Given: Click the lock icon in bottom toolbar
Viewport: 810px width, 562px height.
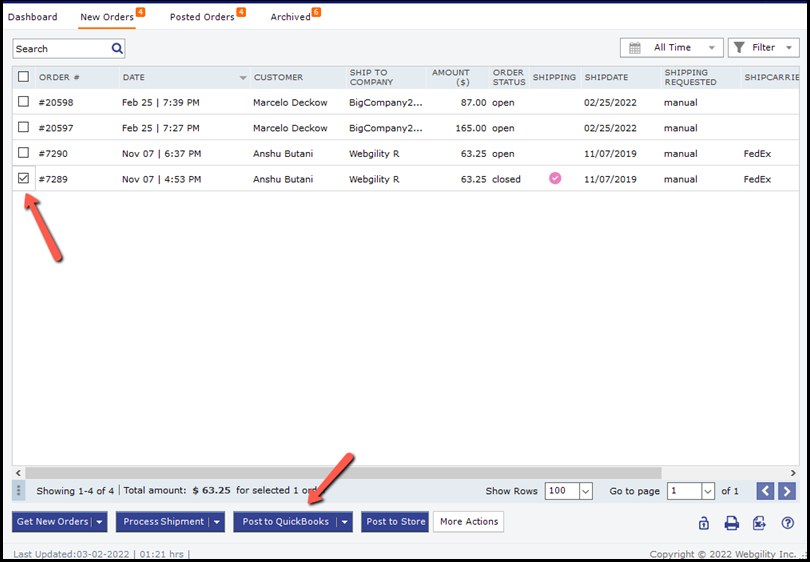Looking at the screenshot, I should [x=704, y=523].
